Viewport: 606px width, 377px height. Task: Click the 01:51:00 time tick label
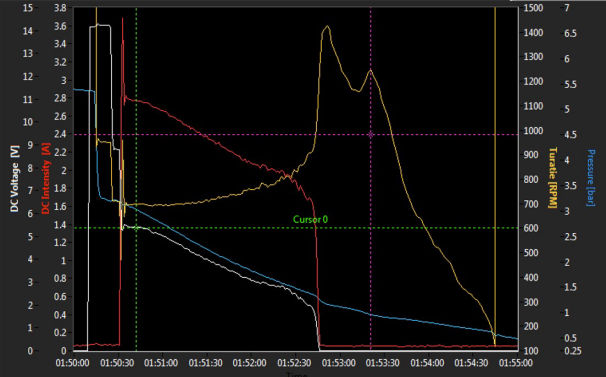[x=161, y=363]
